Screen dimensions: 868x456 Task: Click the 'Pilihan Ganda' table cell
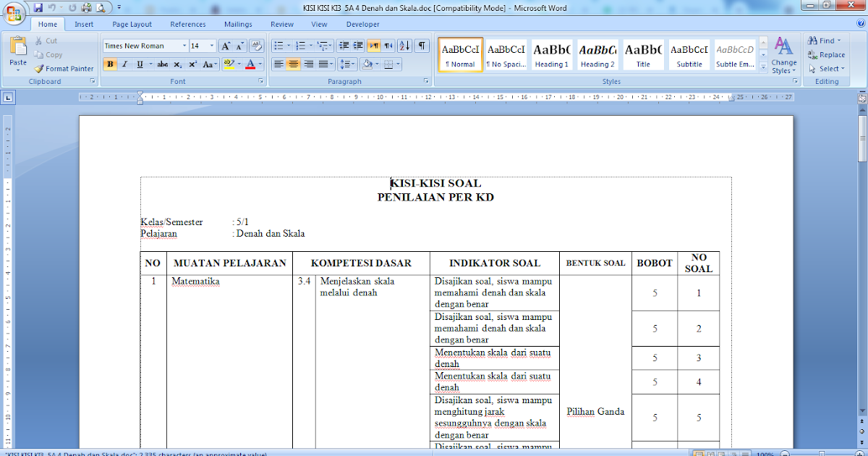pyautogui.click(x=595, y=412)
